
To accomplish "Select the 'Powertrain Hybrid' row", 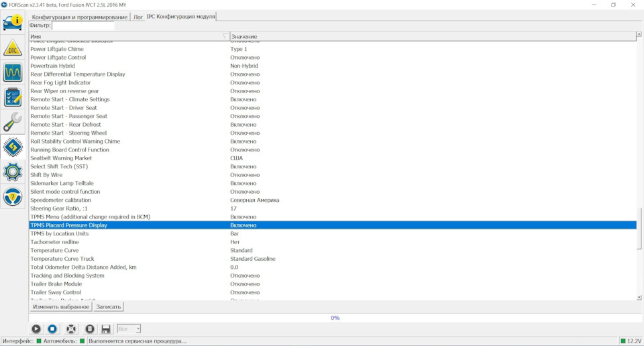I will click(x=333, y=66).
